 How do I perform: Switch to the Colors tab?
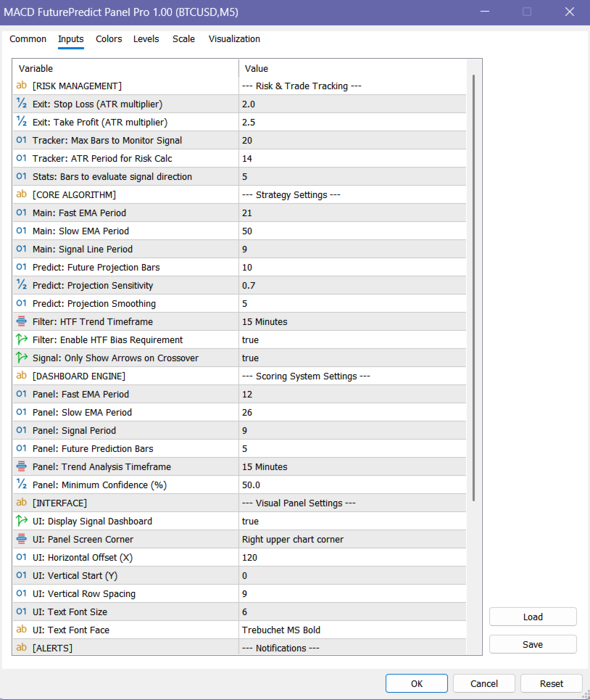coord(109,39)
